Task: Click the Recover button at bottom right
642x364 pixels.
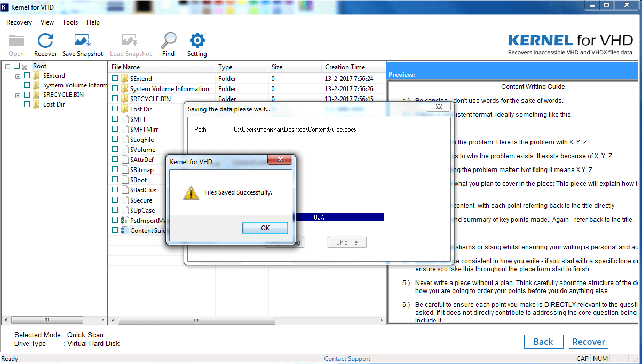Action: point(589,342)
